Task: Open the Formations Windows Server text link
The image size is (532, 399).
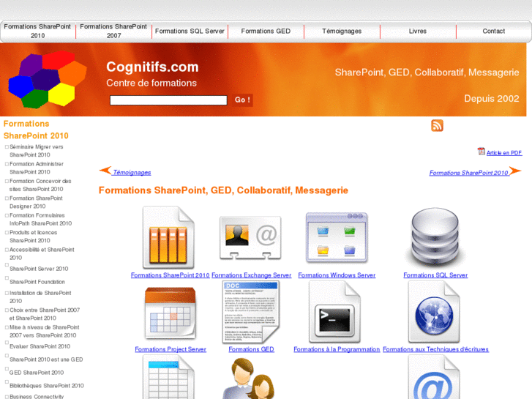Action: [x=337, y=275]
